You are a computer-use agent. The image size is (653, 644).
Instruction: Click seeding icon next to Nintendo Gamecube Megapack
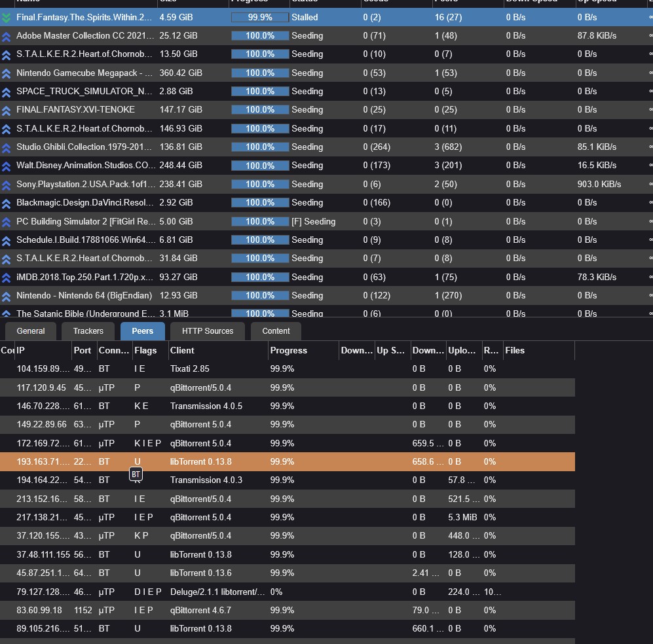pos(7,73)
